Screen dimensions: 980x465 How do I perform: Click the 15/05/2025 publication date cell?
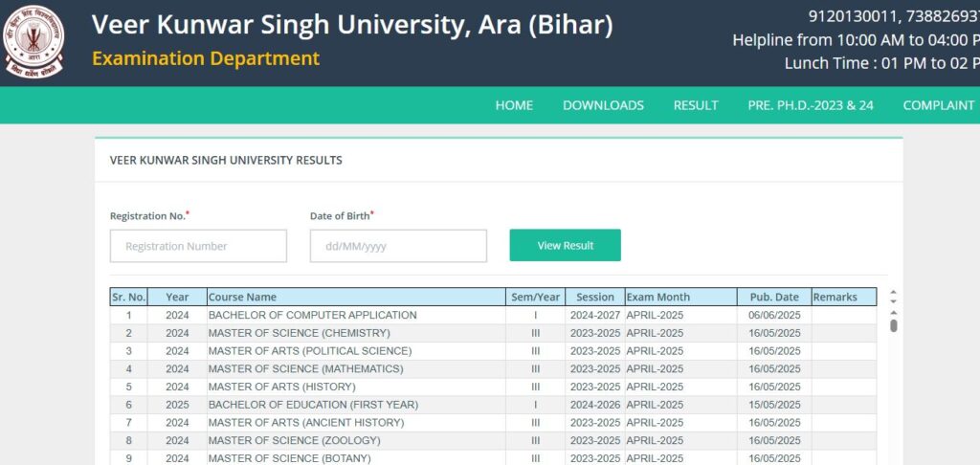(774, 405)
